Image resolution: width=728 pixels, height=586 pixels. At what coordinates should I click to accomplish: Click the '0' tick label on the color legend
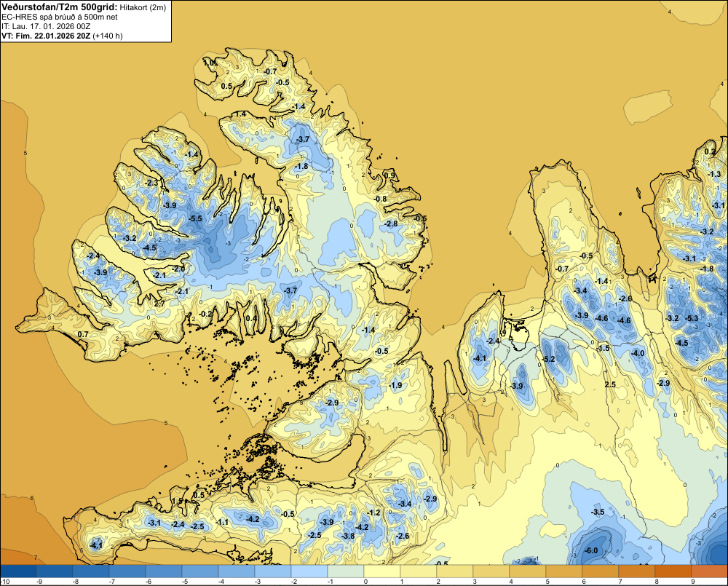coord(365,582)
